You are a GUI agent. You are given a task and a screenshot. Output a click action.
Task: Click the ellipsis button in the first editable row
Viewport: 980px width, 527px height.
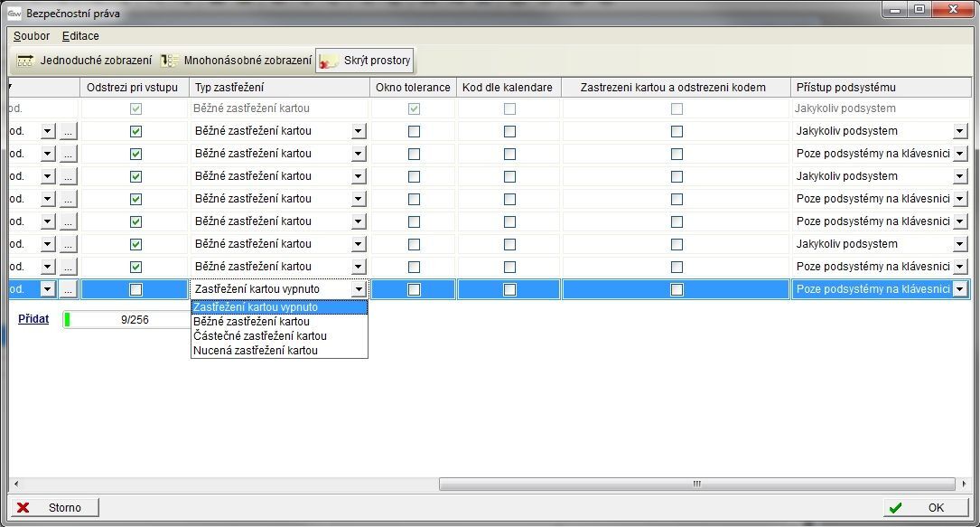coord(69,131)
